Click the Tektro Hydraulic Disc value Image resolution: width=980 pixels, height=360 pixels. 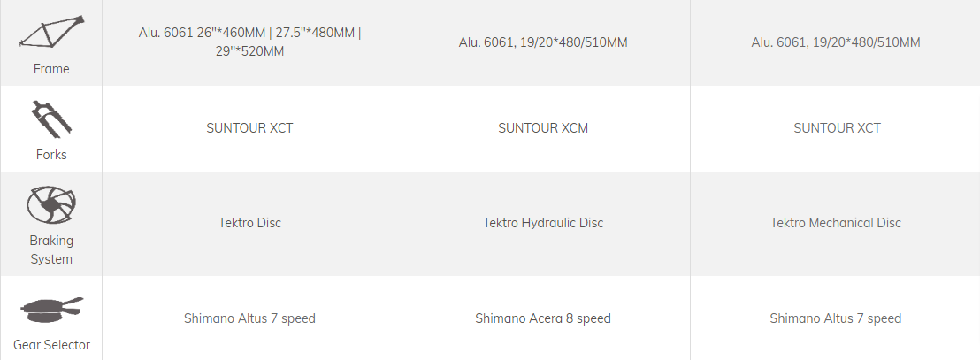coord(543,223)
